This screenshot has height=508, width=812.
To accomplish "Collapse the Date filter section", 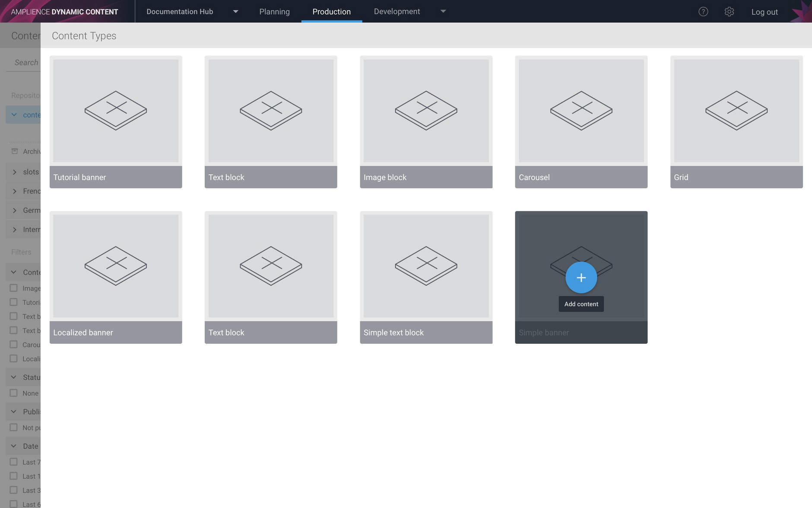I will 13,445.
